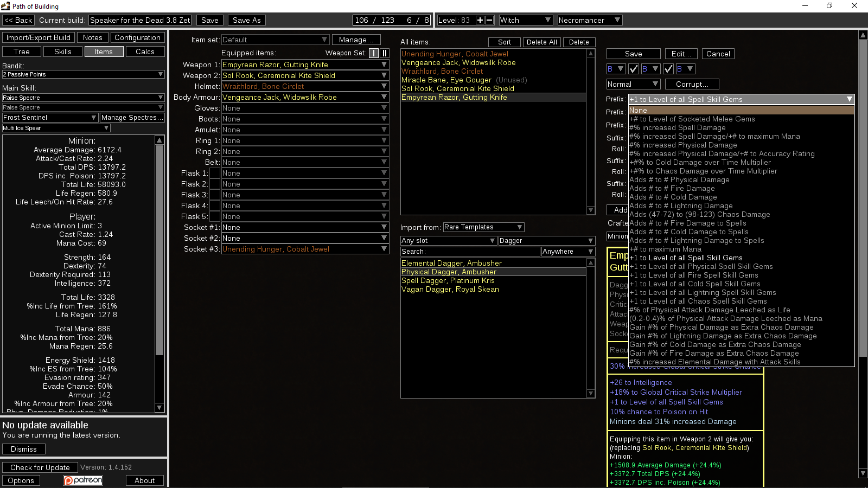
Task: Open the Rare Templates import dropdown
Action: pos(482,227)
